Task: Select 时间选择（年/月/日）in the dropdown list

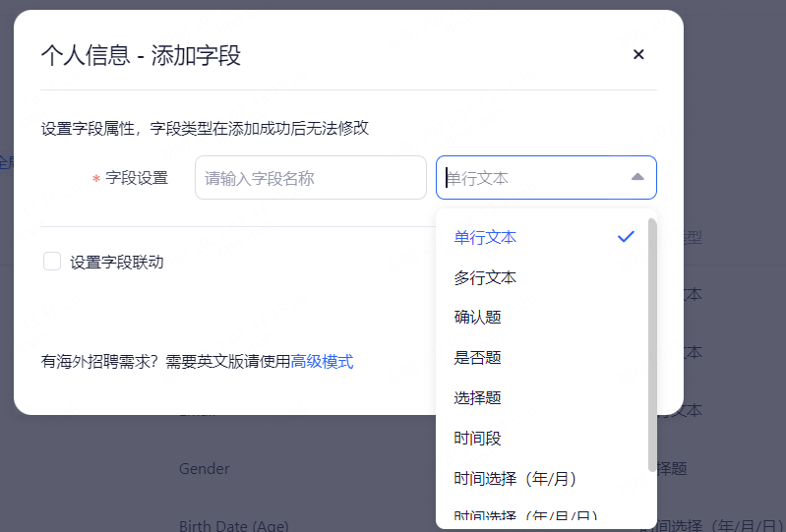Action: tap(525, 516)
